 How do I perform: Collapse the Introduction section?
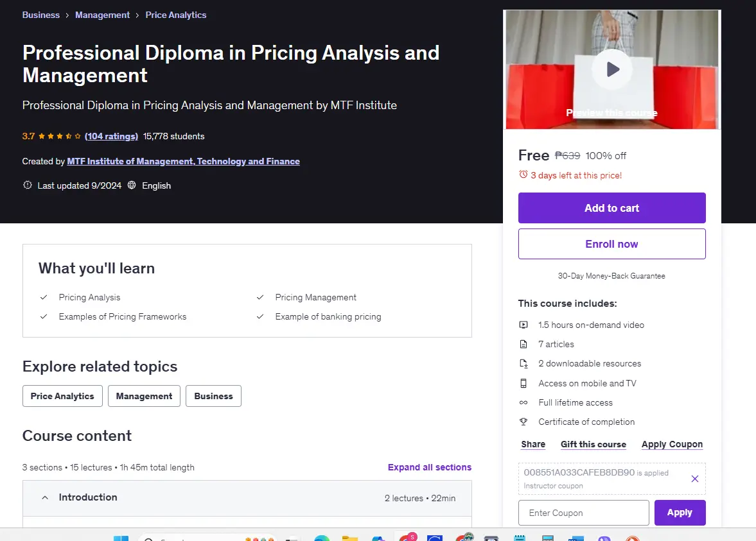click(247, 498)
